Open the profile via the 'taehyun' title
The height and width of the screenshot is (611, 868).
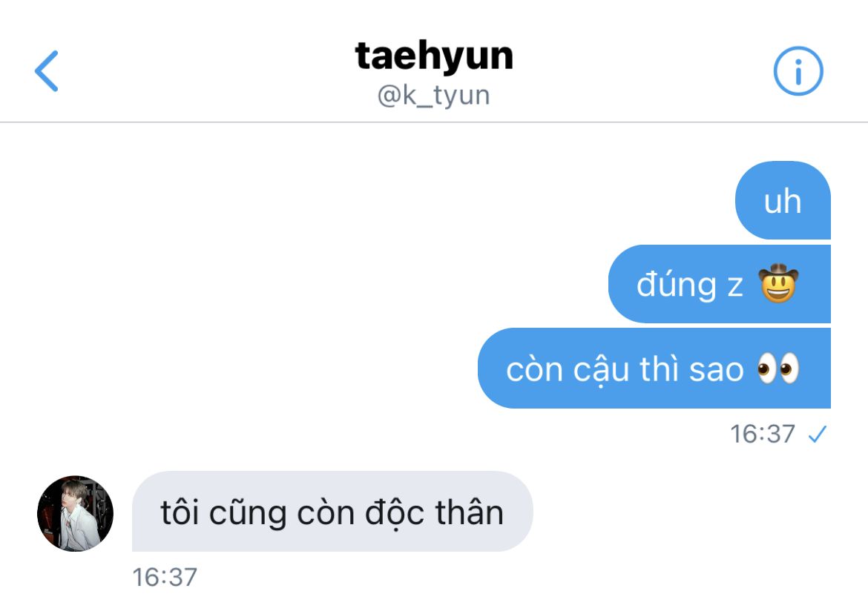[x=434, y=56]
